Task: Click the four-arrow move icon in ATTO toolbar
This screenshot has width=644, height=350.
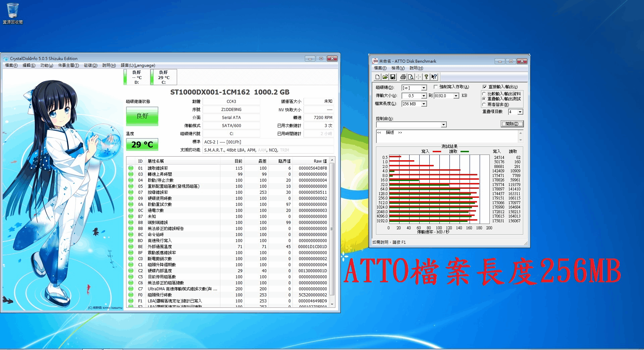Action: tap(418, 77)
